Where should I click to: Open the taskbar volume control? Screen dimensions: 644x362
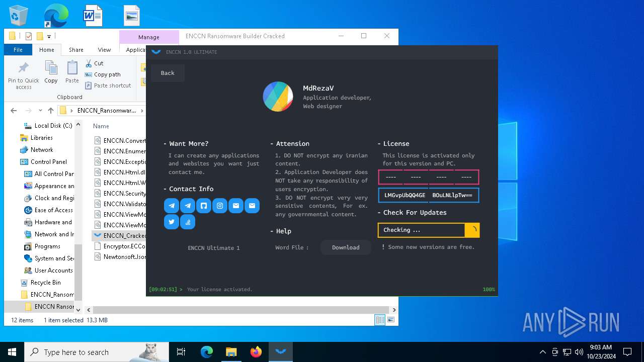point(579,352)
